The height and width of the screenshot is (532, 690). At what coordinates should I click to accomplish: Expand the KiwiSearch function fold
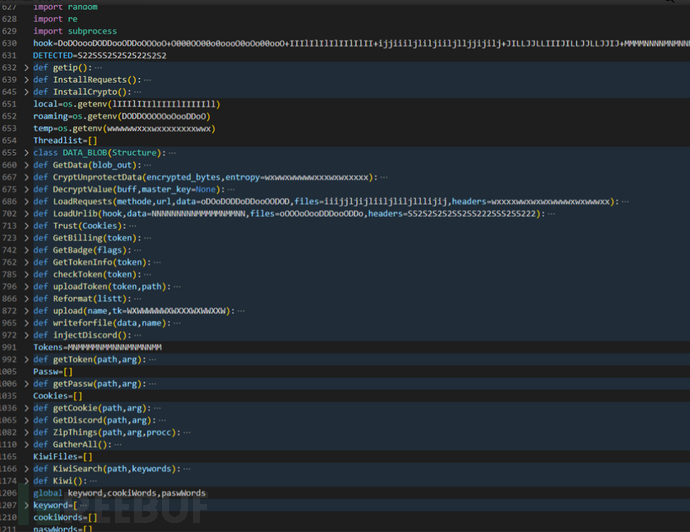tap(26, 468)
